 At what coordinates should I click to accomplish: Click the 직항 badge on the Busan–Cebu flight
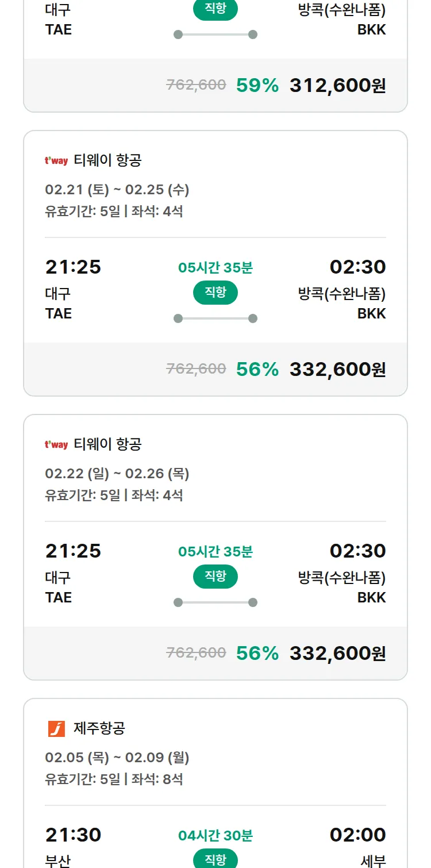215,860
